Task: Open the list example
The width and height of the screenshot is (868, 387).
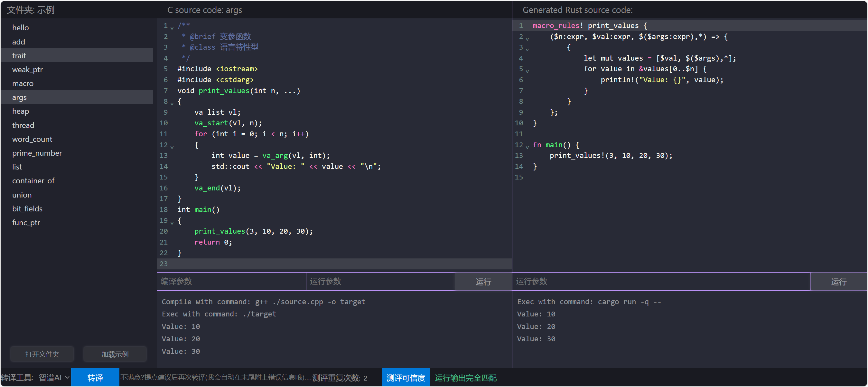Action: (77, 167)
